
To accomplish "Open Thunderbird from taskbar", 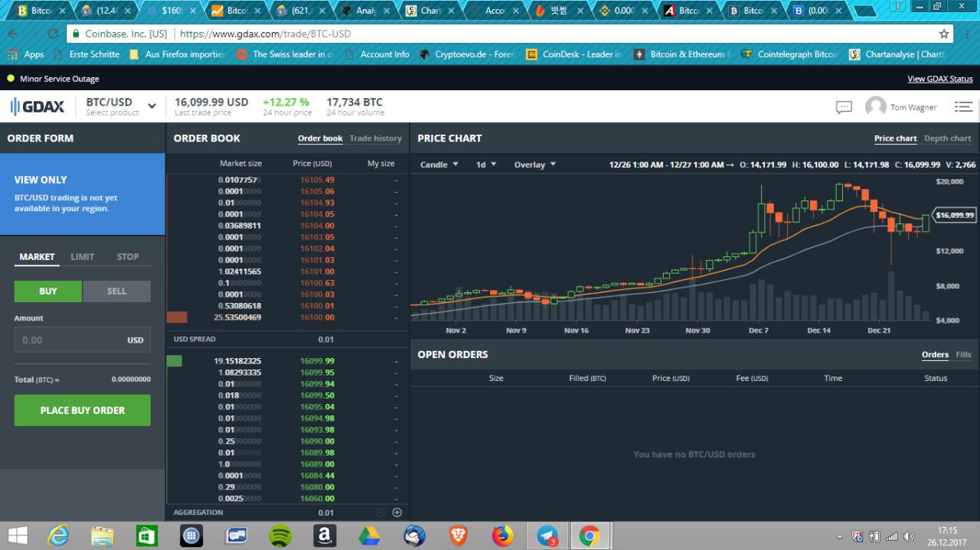I will [414, 536].
